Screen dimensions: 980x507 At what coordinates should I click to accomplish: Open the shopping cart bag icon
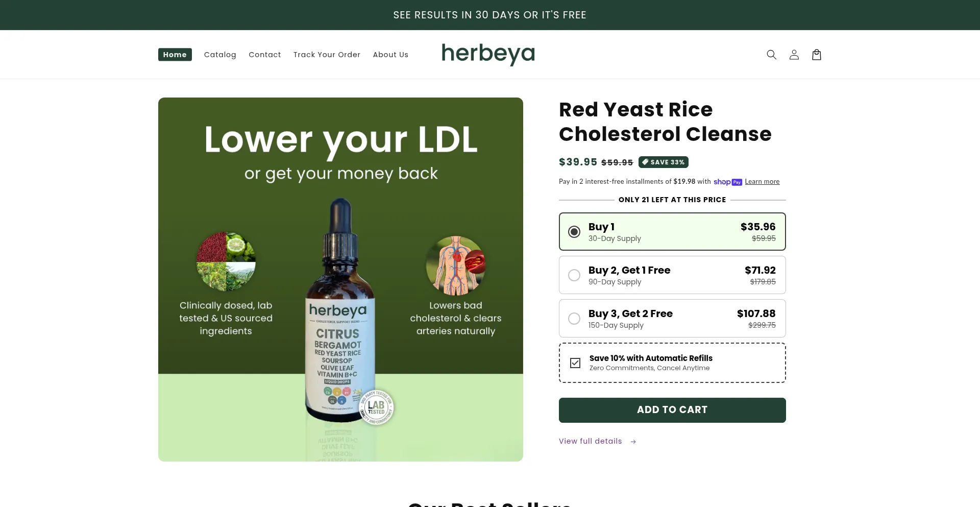pyautogui.click(x=816, y=55)
